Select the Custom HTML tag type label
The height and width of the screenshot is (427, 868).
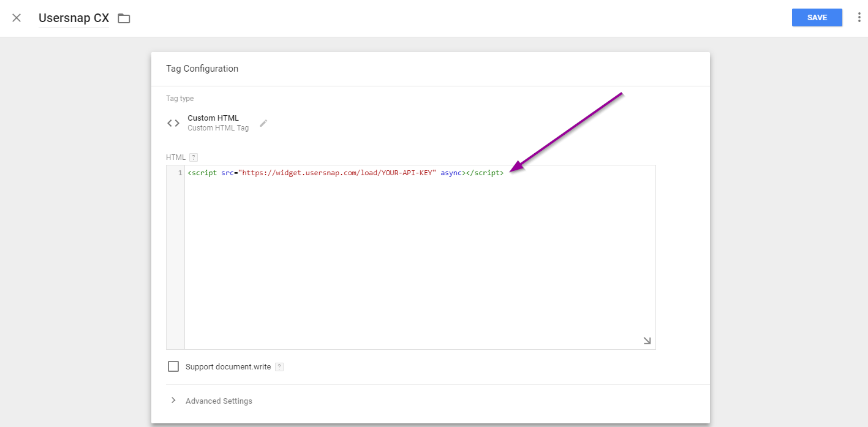point(213,118)
